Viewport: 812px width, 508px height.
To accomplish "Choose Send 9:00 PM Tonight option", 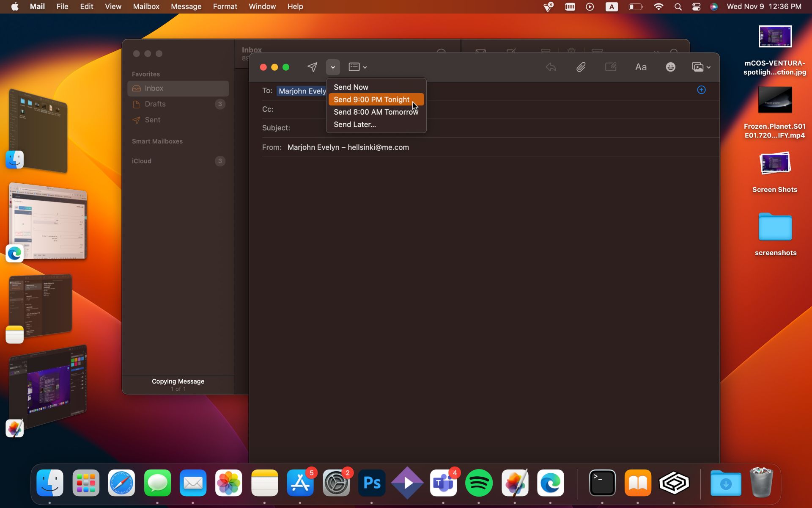I will [371, 99].
